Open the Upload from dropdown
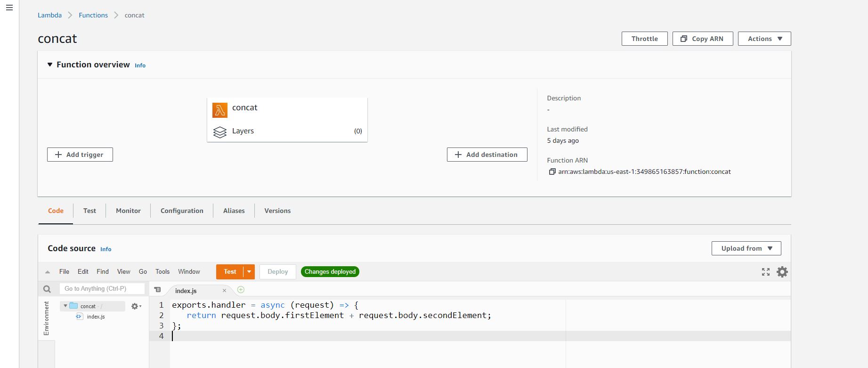The height and width of the screenshot is (368, 868). [x=746, y=248]
